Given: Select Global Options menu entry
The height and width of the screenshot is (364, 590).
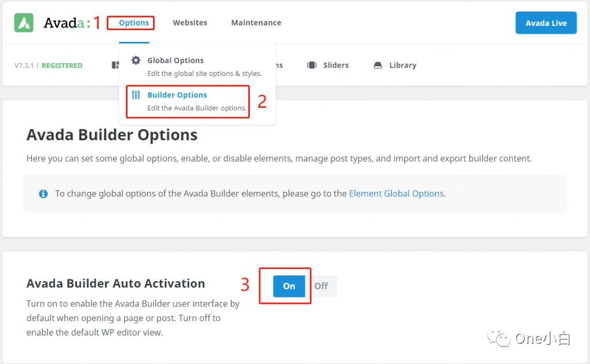Looking at the screenshot, I should (x=176, y=60).
